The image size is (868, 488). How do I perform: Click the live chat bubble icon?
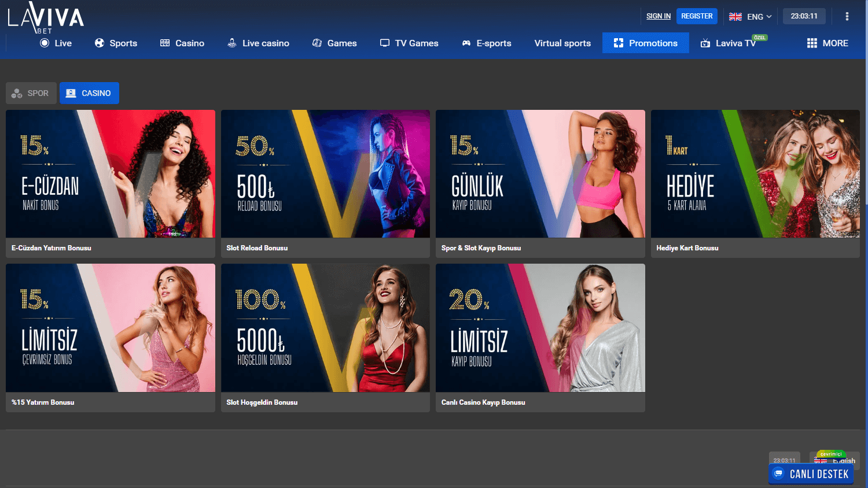pos(777,474)
